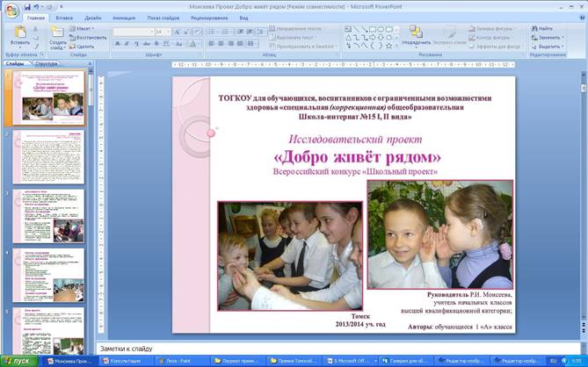Switch to Paint window in taskbar
588x367 pixels.
click(181, 361)
